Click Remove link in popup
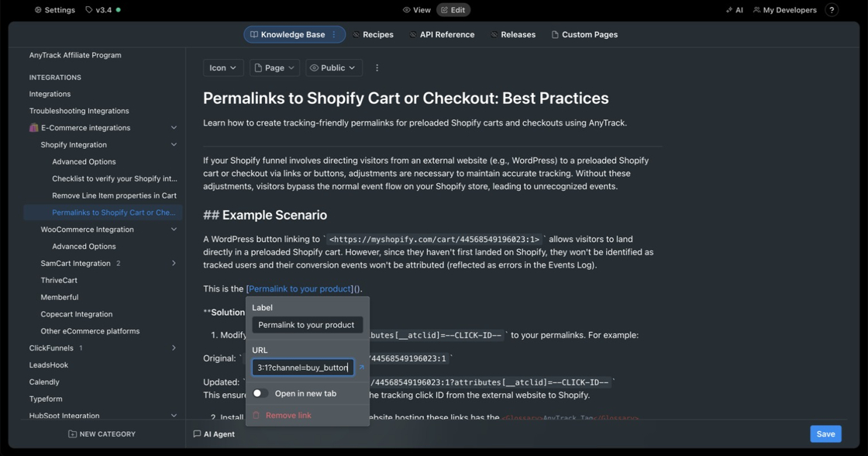Image resolution: width=868 pixels, height=456 pixels. (288, 416)
